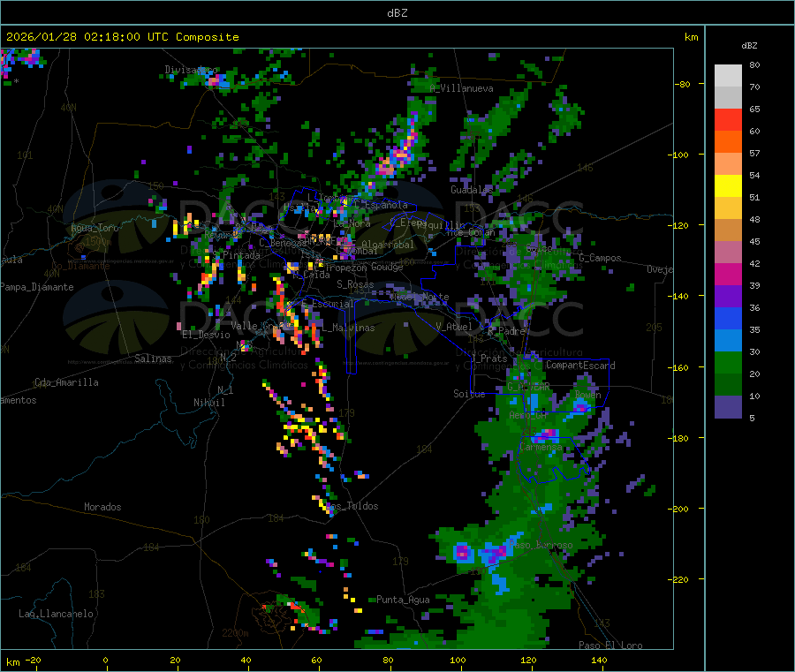Click the Cda_Amarilla map label
Viewport: 795px width, 672px height.
[66, 382]
